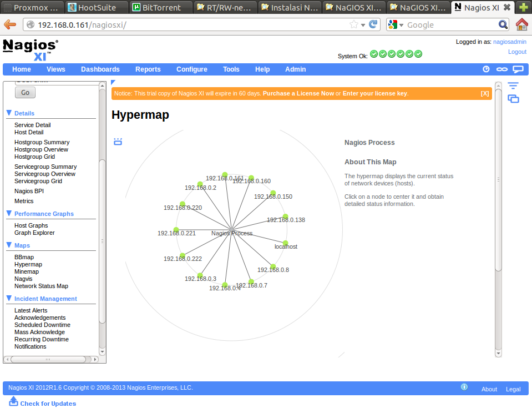Click the Check for Updates upload icon
532x413 pixels.
(14, 401)
